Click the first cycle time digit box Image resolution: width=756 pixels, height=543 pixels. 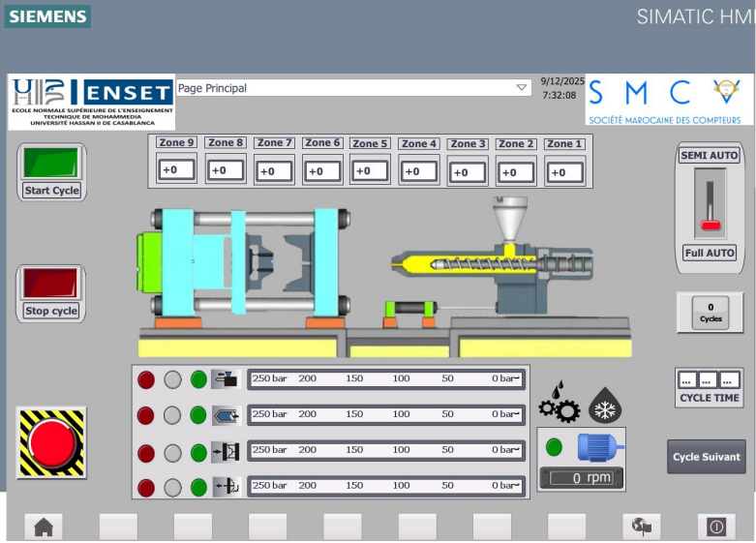686,380
